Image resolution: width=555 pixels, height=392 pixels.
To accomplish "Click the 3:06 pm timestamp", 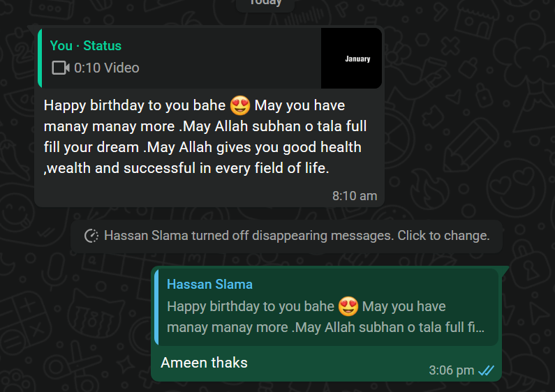I will coord(451,370).
